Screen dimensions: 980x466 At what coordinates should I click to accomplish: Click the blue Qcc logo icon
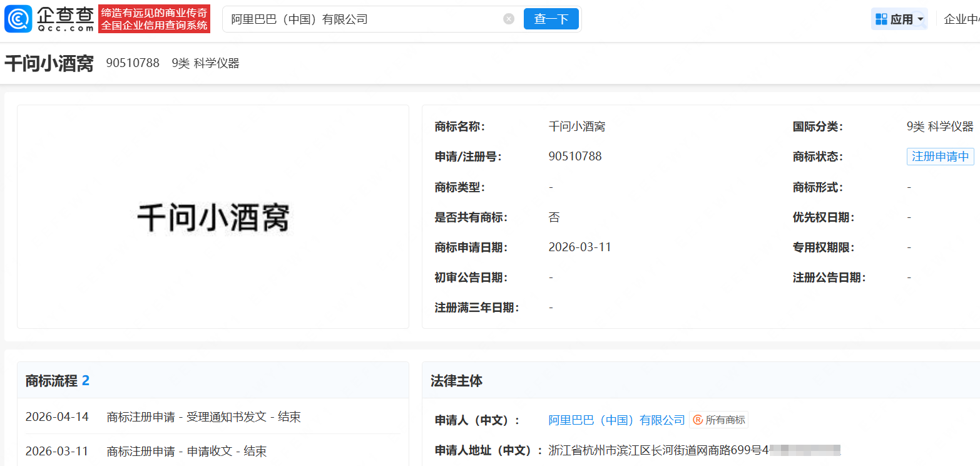[x=18, y=19]
